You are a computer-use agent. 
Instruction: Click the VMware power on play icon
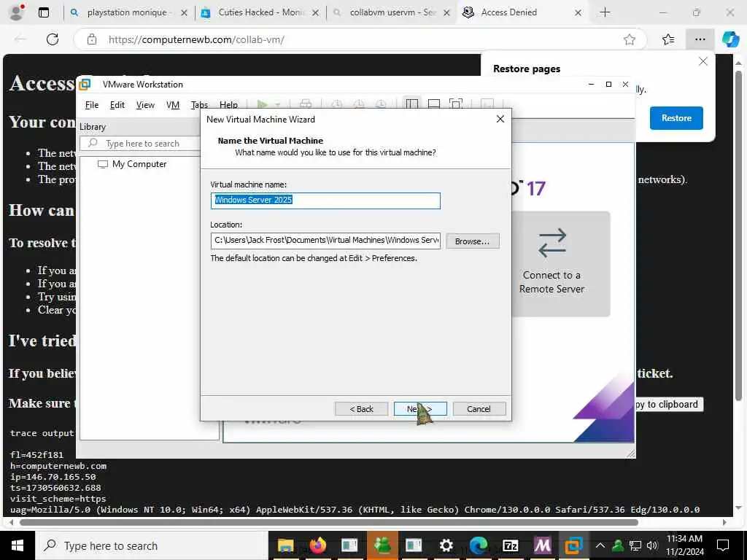coord(262,104)
